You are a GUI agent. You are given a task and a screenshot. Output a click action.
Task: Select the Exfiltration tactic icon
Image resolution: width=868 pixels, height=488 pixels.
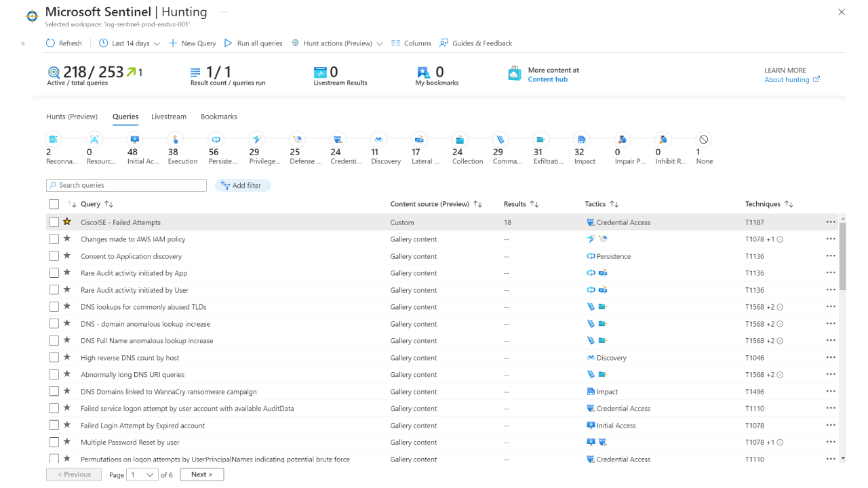coord(540,140)
